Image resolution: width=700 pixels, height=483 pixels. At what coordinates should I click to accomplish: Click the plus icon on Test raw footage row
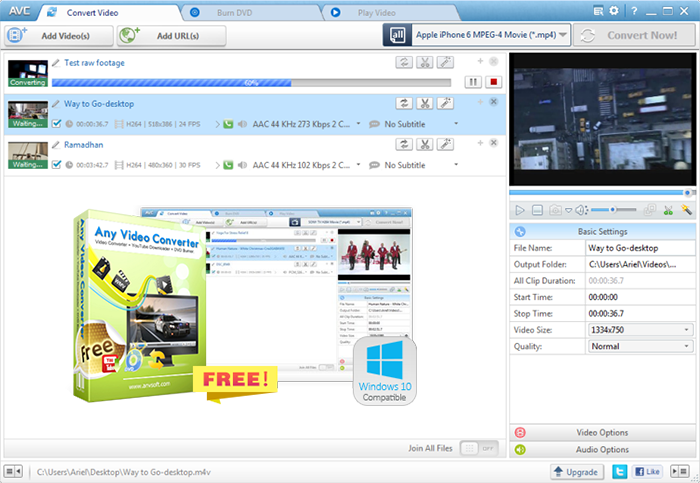[x=480, y=61]
